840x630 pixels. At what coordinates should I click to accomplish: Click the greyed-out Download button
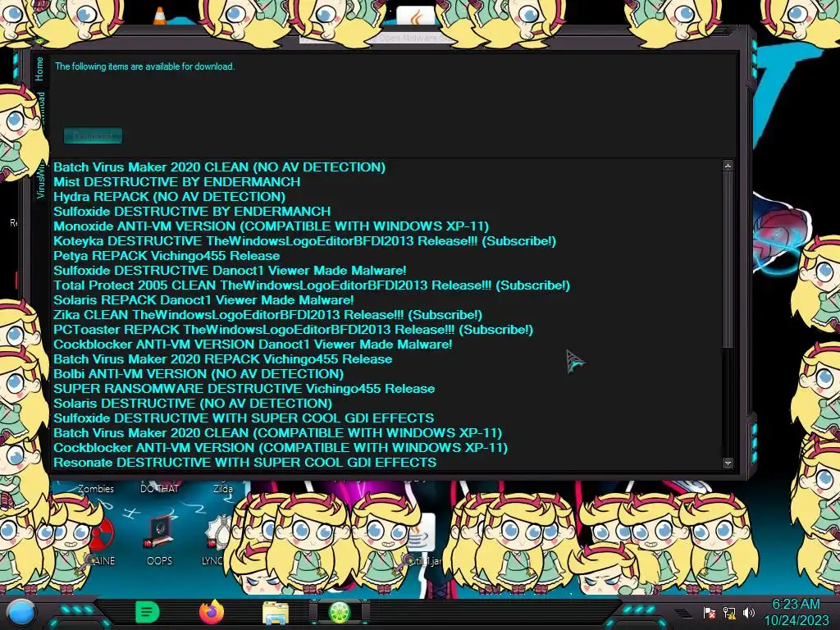(94, 135)
